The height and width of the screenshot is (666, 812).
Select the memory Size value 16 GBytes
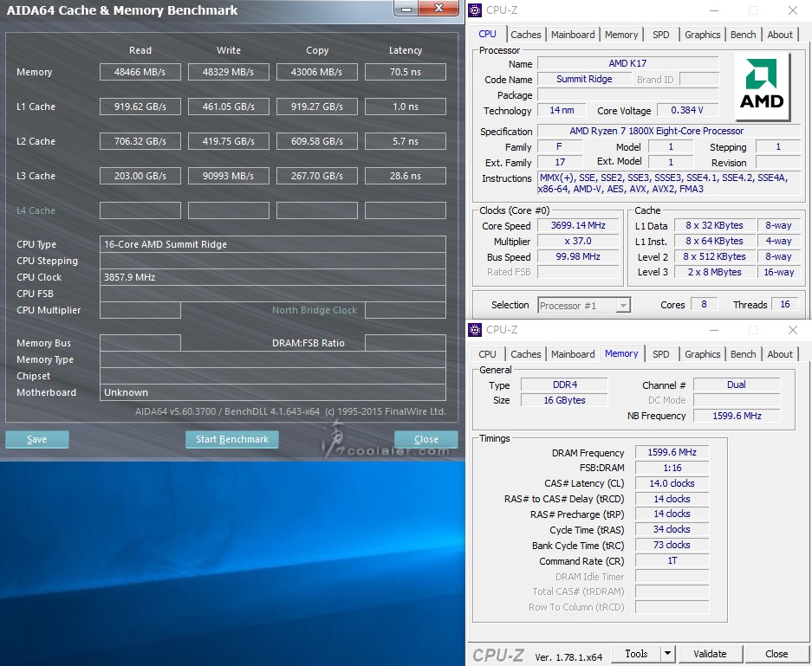coord(564,400)
